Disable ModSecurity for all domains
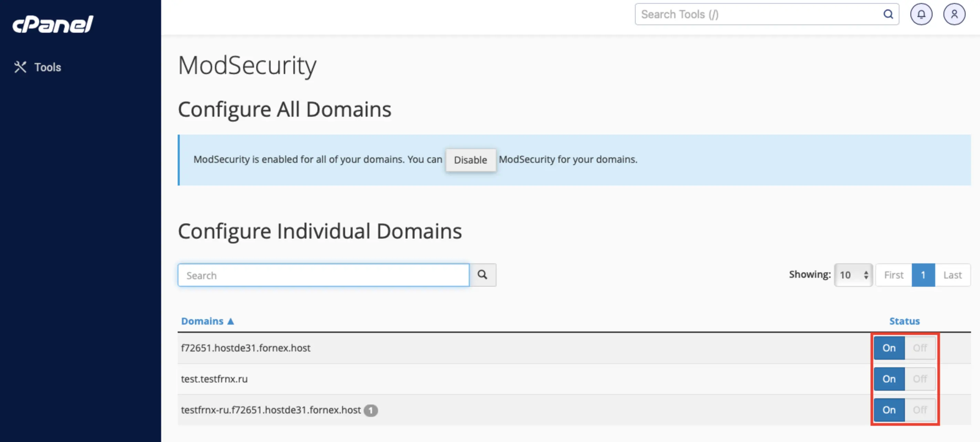This screenshot has width=980, height=442. coord(470,160)
